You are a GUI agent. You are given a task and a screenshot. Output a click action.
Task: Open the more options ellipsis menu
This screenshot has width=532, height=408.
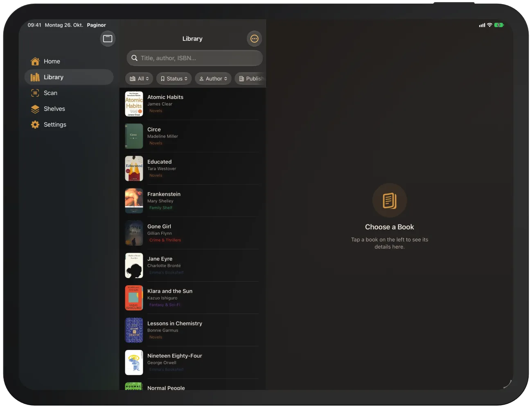[x=255, y=39]
